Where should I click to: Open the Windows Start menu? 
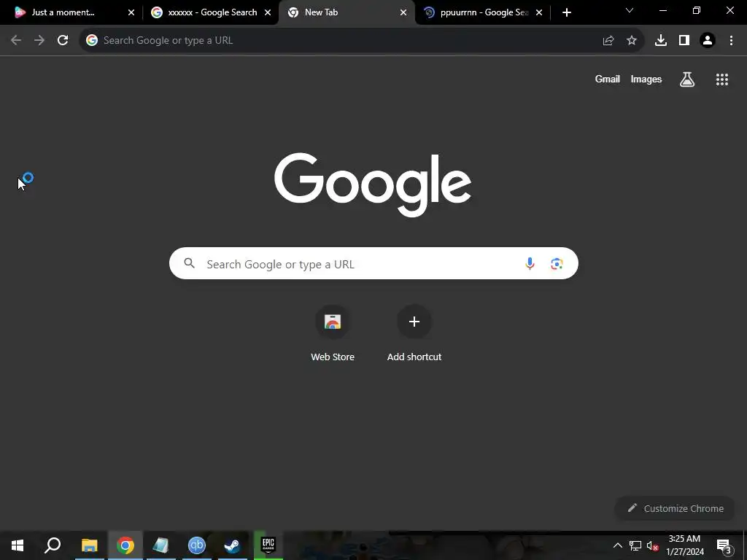click(18, 545)
